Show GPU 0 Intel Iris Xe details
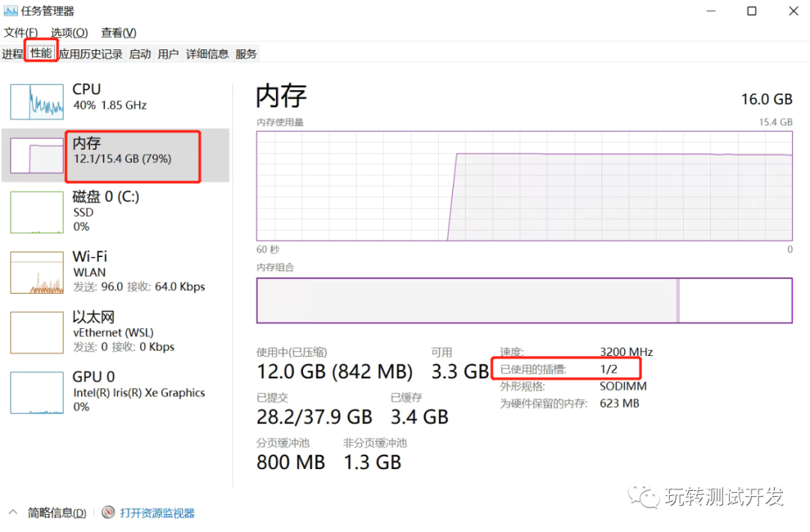This screenshot has height=532, width=810. click(112, 392)
